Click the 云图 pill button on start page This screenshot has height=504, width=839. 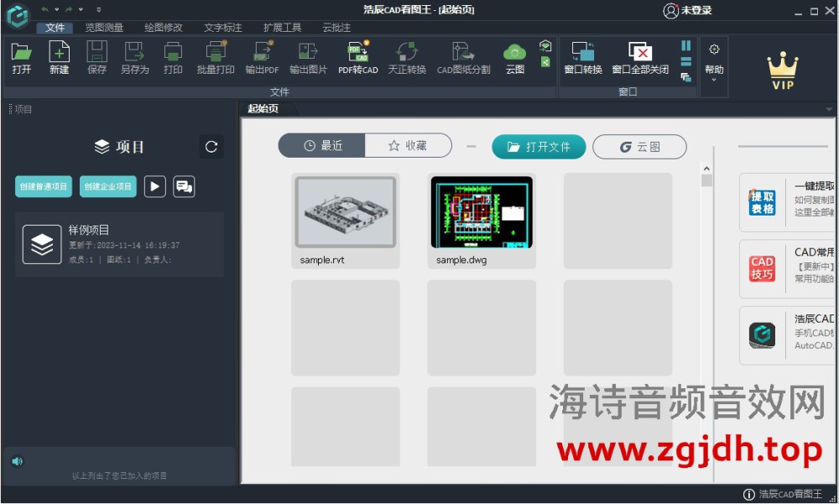pos(639,147)
